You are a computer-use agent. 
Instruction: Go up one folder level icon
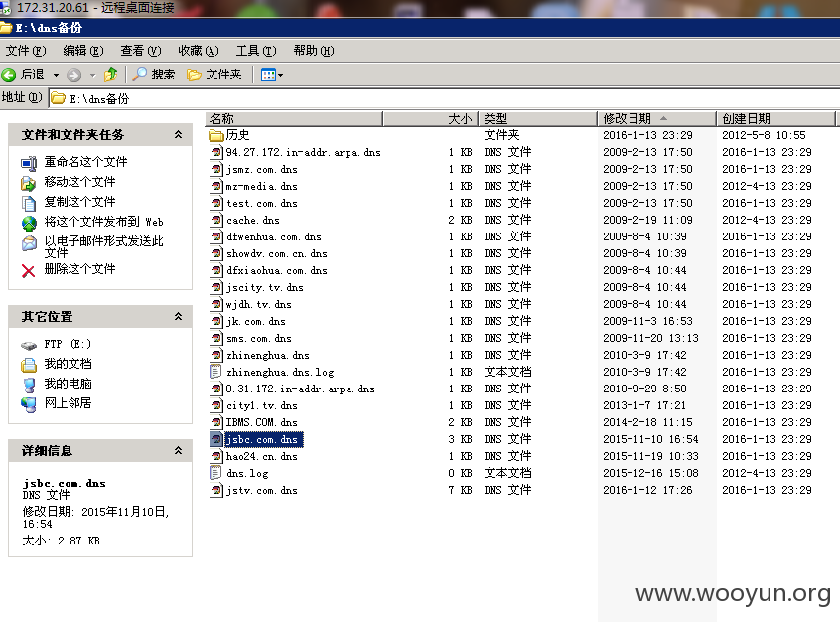(111, 75)
